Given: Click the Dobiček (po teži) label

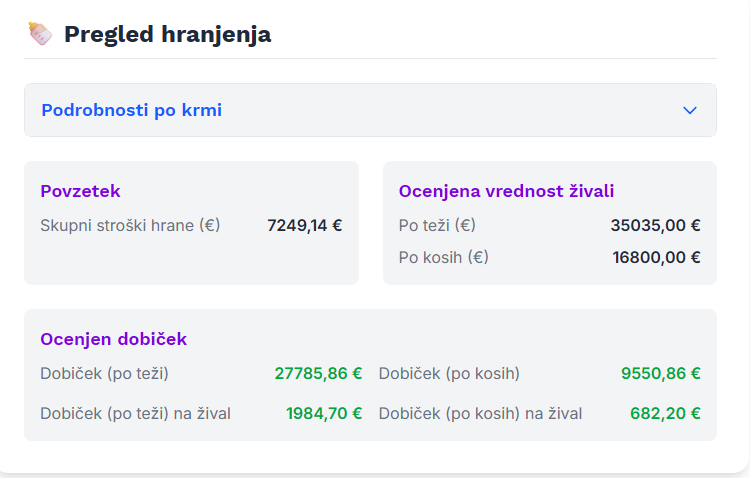Looking at the screenshot, I should tap(104, 374).
